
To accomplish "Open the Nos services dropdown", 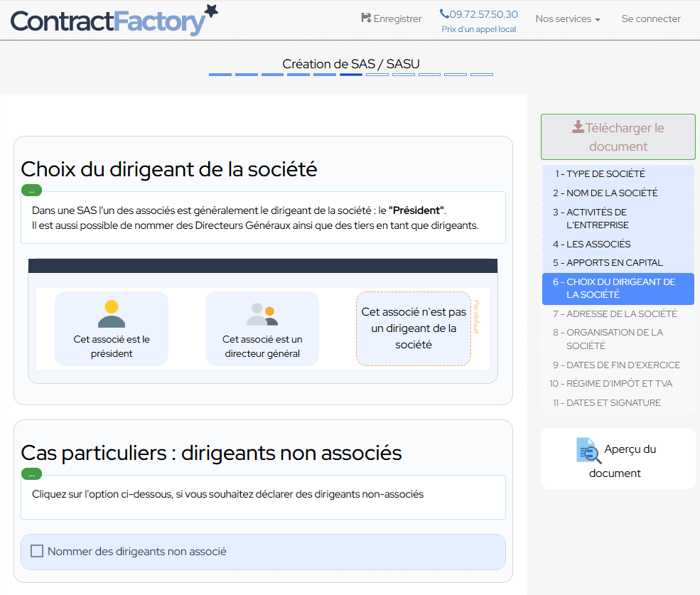I will click(x=567, y=19).
